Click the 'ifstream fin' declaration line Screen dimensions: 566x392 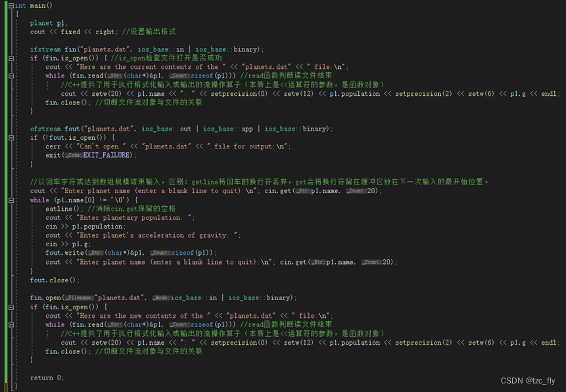(x=147, y=49)
